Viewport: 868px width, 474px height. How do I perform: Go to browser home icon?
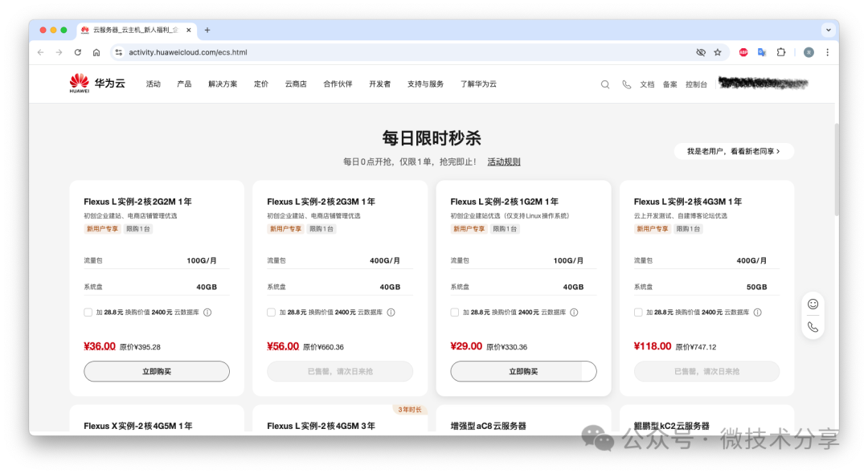pyautogui.click(x=96, y=52)
